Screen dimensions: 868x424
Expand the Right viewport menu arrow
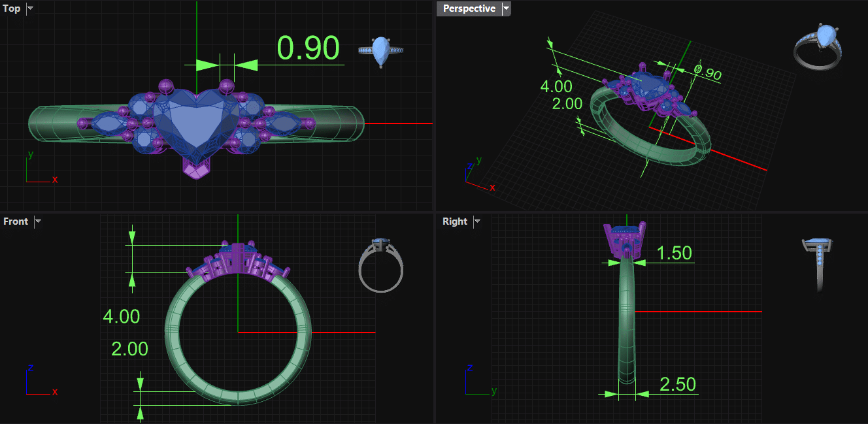point(477,221)
